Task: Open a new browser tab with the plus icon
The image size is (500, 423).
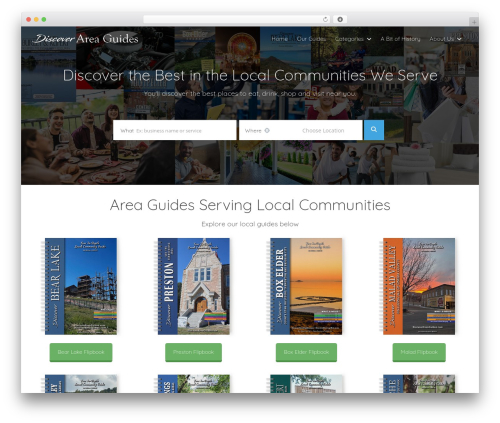Action: [474, 22]
